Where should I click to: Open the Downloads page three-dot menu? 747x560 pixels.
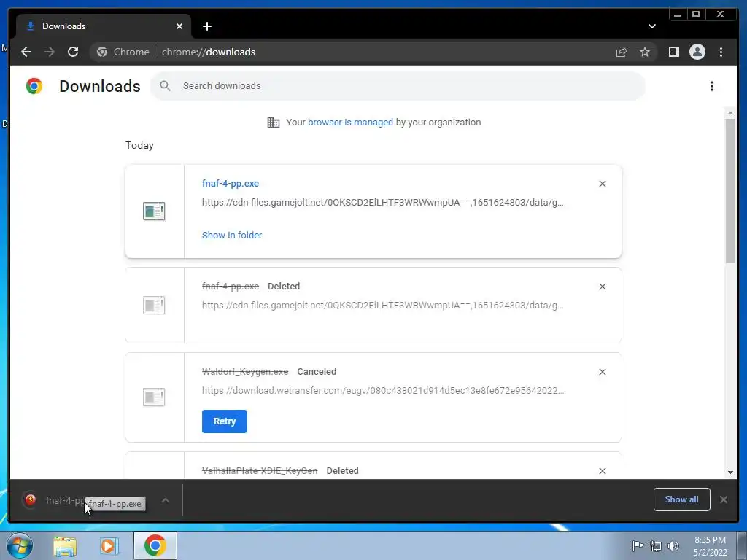coord(712,86)
